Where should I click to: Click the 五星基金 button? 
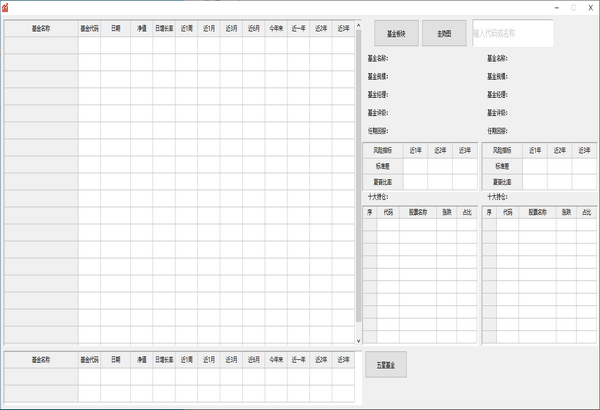pyautogui.click(x=386, y=365)
